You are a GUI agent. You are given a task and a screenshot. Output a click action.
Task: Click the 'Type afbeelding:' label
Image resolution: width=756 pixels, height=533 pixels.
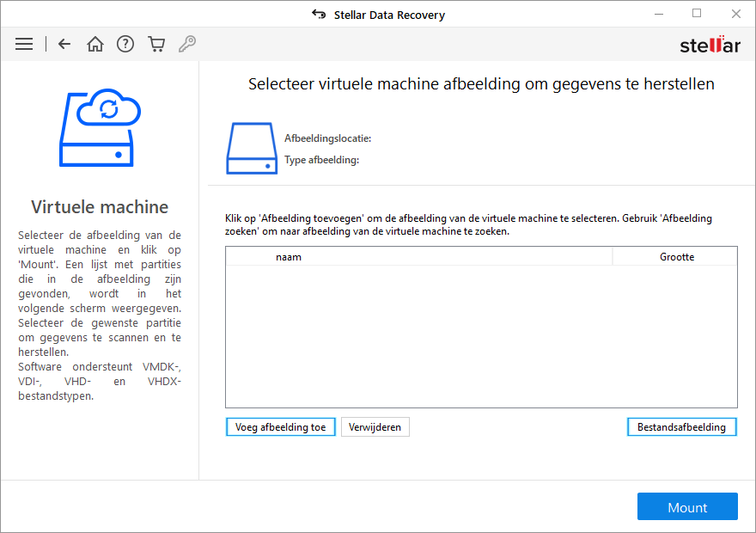click(x=321, y=160)
